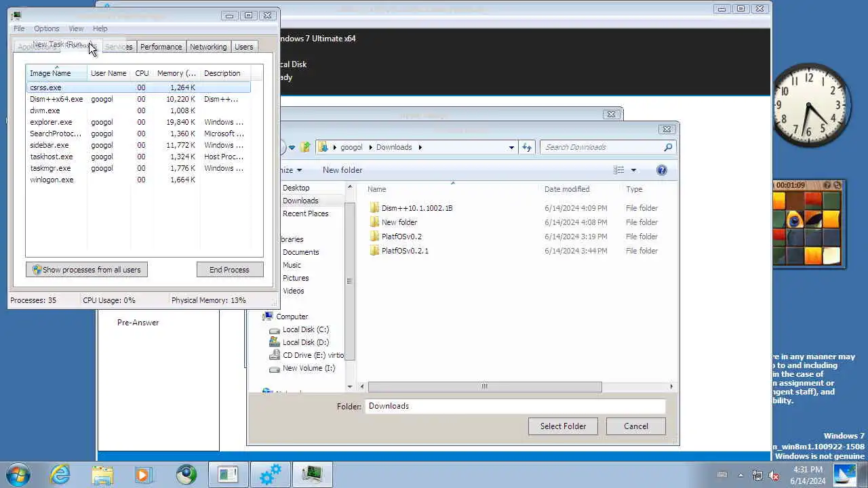Sort files by Date modified column
Screen dimensions: 868x488
[x=566, y=189]
